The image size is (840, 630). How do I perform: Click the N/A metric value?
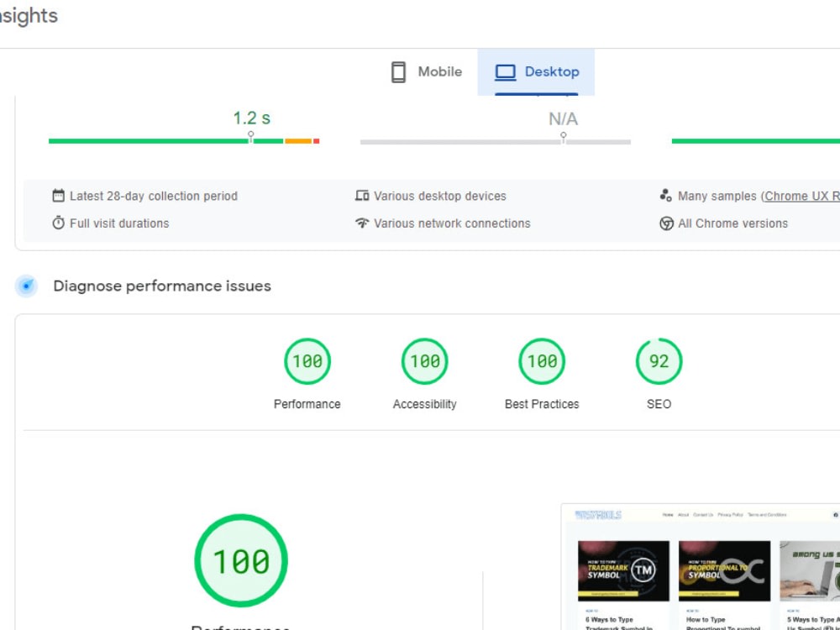(x=563, y=119)
